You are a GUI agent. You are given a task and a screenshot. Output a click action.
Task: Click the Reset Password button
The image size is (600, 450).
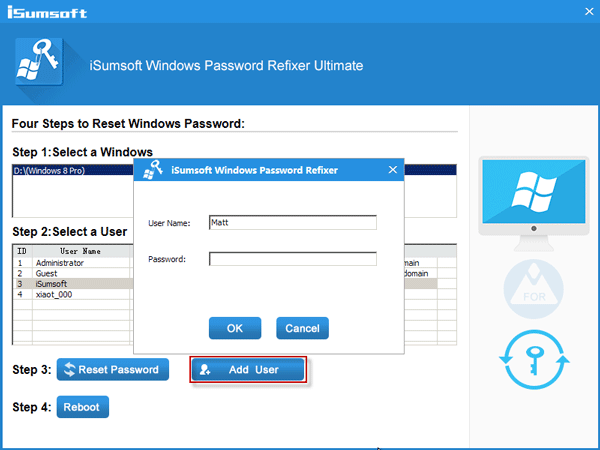(x=113, y=370)
